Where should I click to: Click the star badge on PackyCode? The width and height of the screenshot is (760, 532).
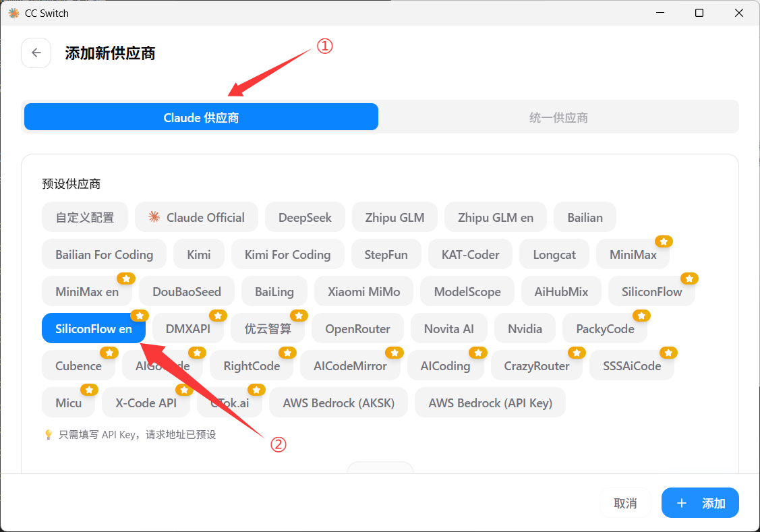(x=641, y=316)
